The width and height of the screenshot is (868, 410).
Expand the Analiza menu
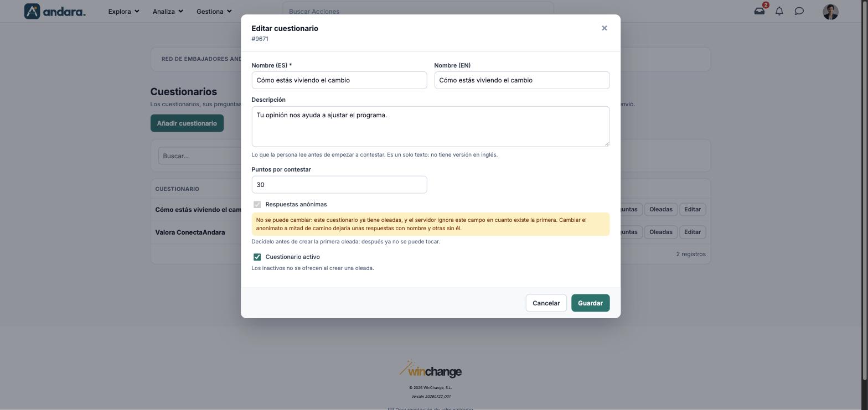click(168, 11)
